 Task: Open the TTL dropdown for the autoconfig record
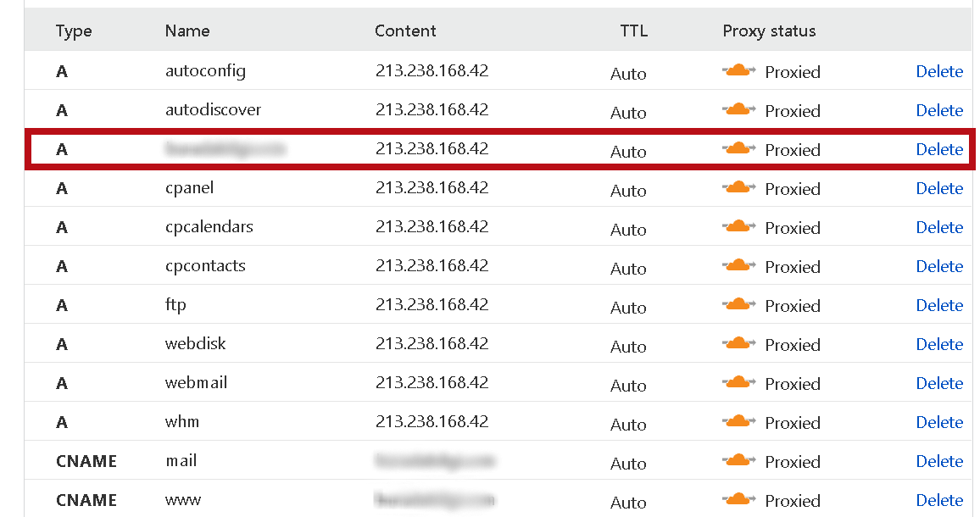click(628, 74)
